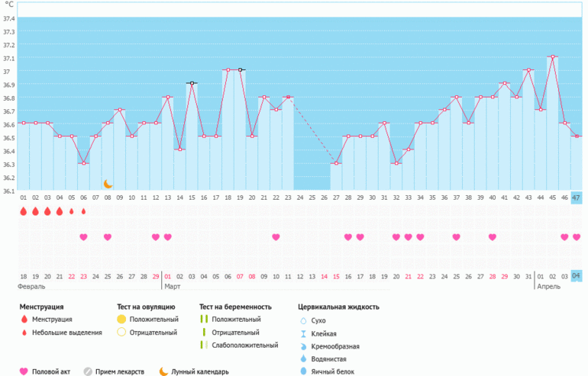
Task: Click the small spotting drop on cycle day 06
Action: click(83, 211)
